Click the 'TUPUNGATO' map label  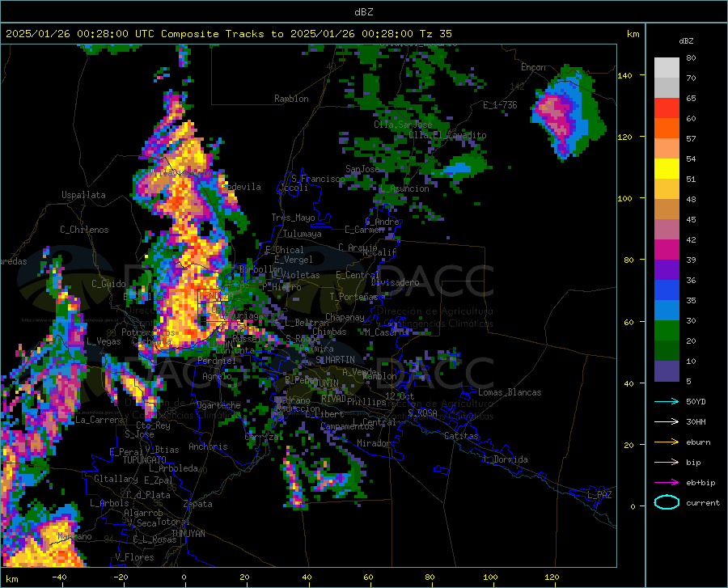point(145,460)
